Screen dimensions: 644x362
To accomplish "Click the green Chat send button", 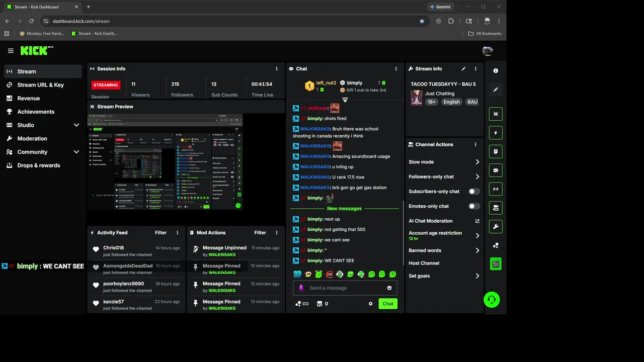I will [388, 304].
